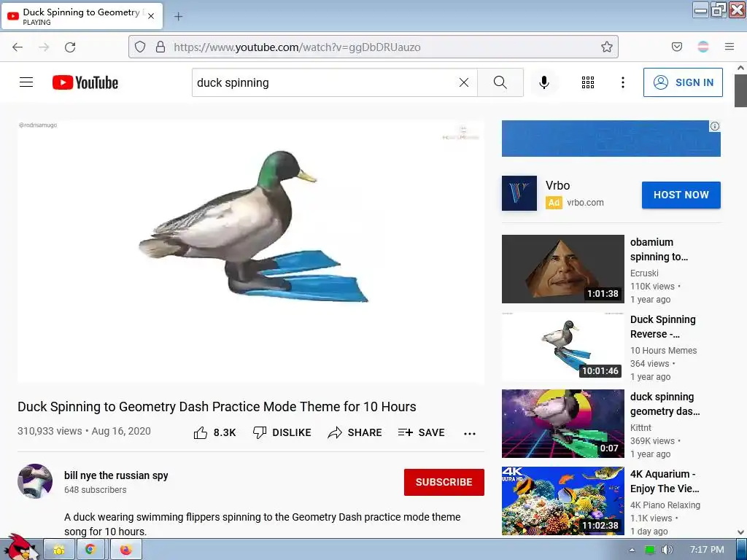Image resolution: width=747 pixels, height=560 pixels.
Task: Open the green battery tray icon
Action: click(x=649, y=550)
